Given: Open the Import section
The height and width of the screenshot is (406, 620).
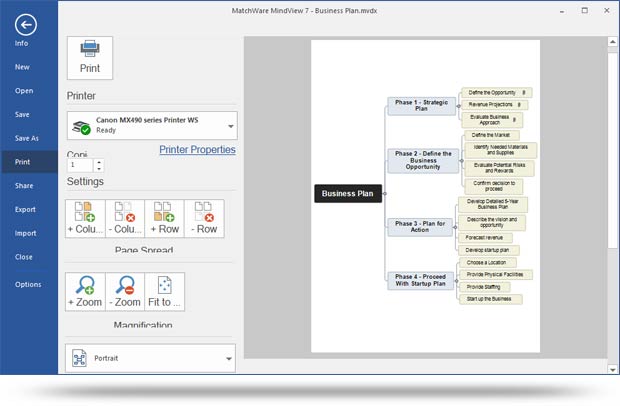Looking at the screenshot, I should [26, 233].
